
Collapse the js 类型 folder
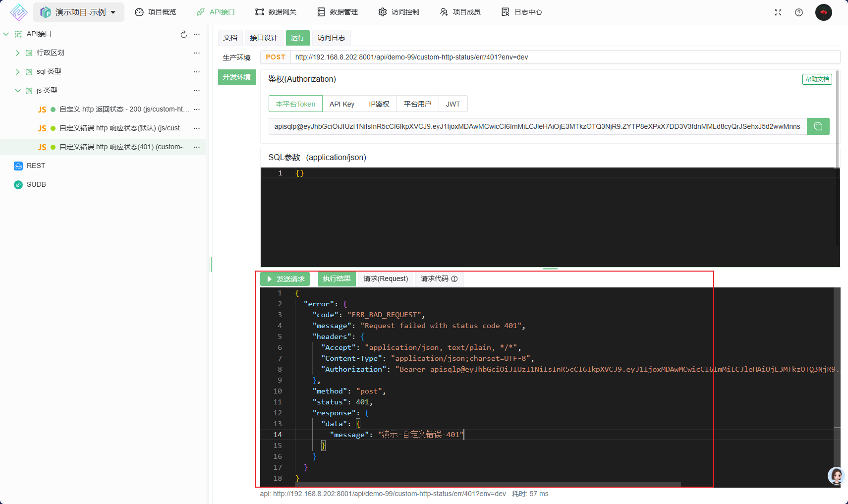[17, 90]
